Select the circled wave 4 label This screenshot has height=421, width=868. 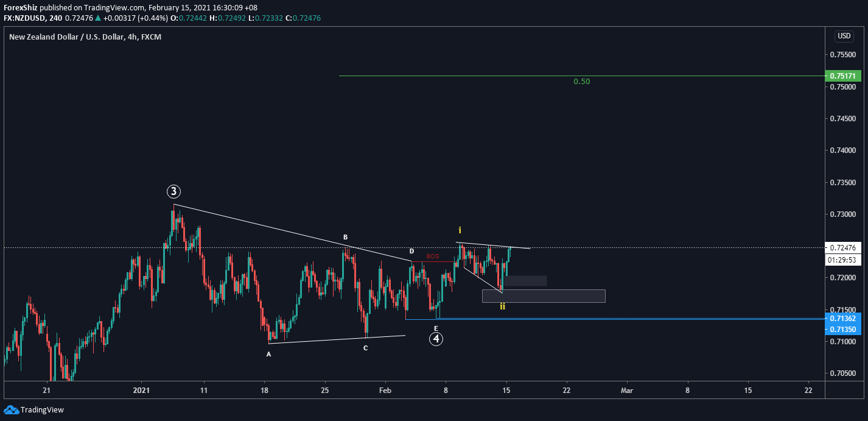click(x=436, y=339)
